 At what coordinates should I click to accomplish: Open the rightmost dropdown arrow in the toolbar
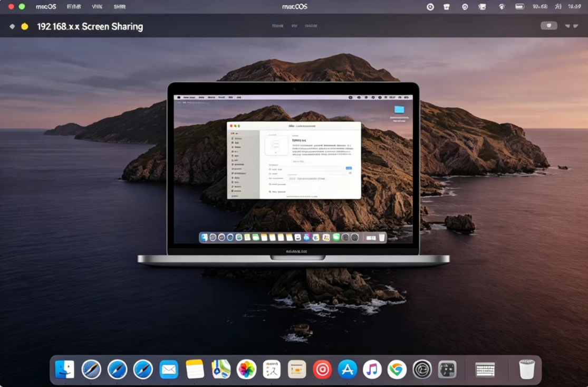[575, 25]
